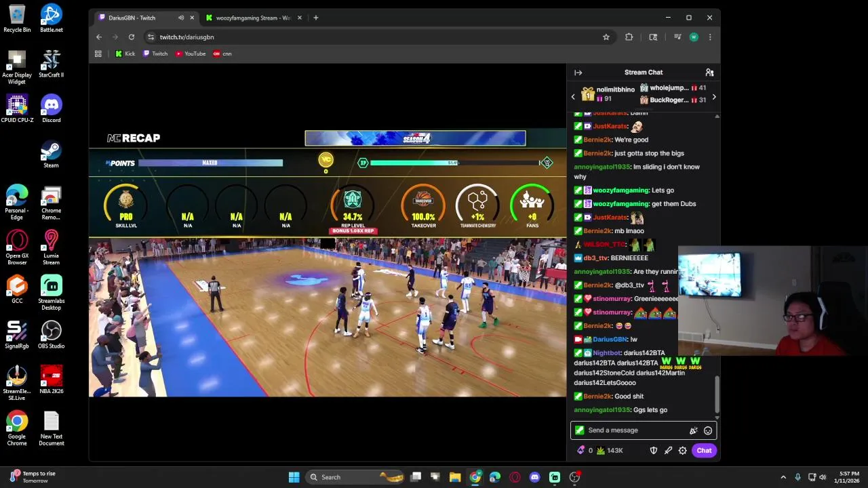868x488 pixels.
Task: Open the chat community users list
Action: pos(709,73)
